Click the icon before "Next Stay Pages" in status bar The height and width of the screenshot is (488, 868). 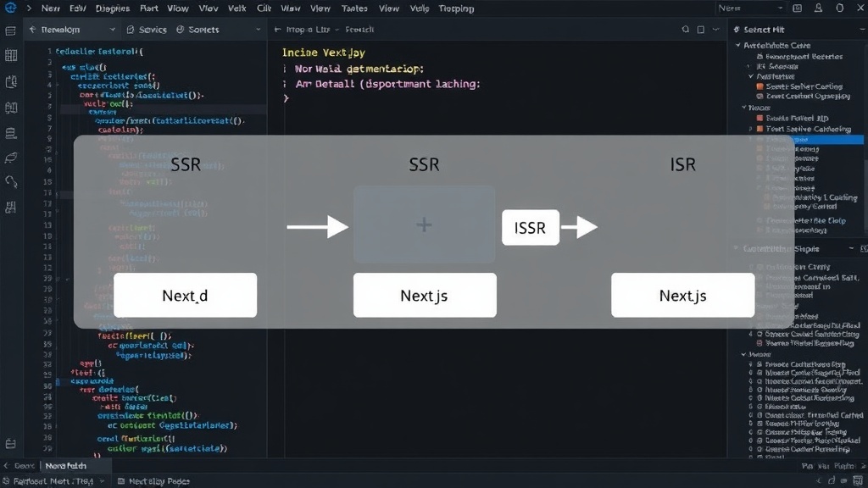121,481
